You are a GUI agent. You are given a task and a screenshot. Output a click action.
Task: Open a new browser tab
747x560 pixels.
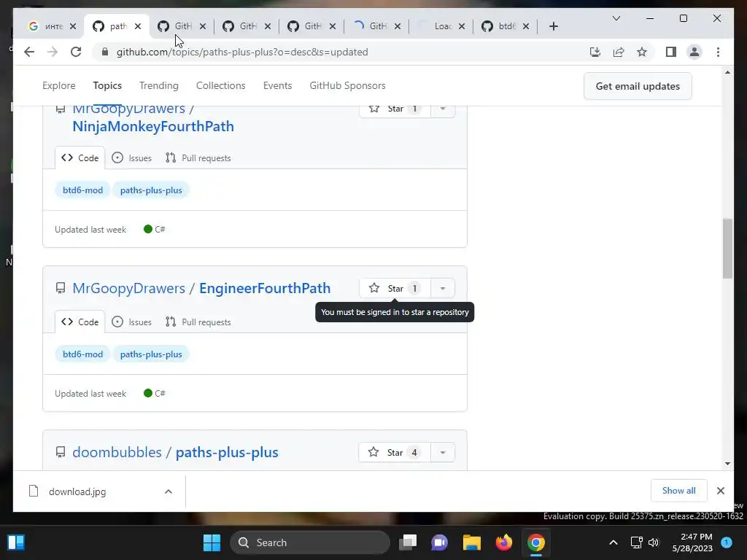pos(553,26)
